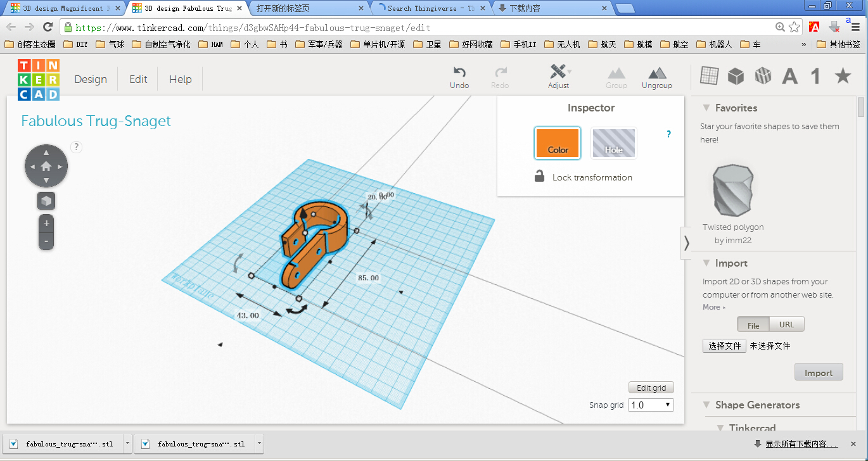Reset view with the home button
Image resolution: width=868 pixels, height=461 pixels.
coord(46,167)
